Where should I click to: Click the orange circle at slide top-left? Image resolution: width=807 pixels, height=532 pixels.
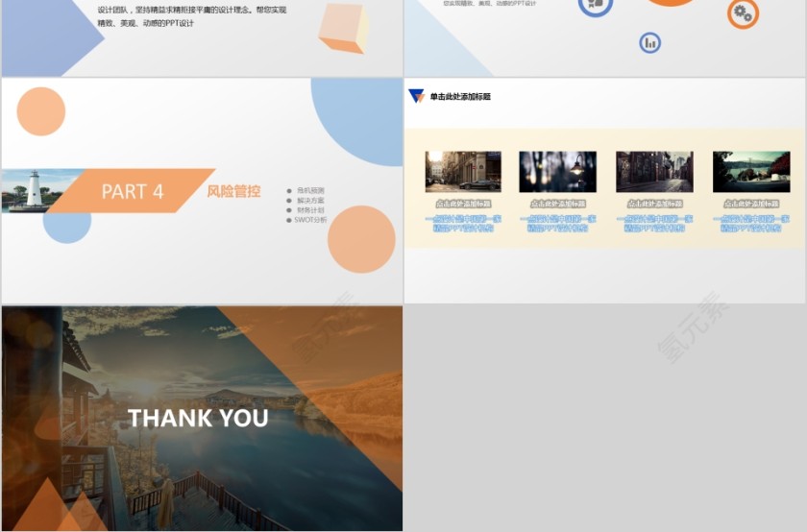tap(41, 111)
